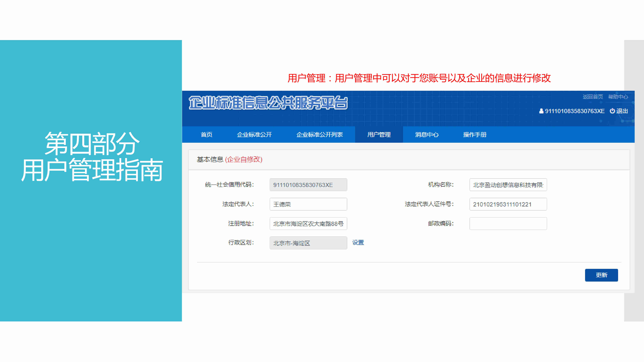Focus the 机构名称 input field
Viewport: 644px width, 362px height.
(508, 185)
